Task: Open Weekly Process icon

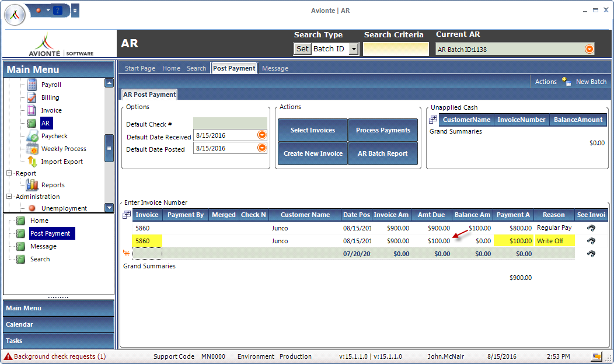Action: [32, 149]
